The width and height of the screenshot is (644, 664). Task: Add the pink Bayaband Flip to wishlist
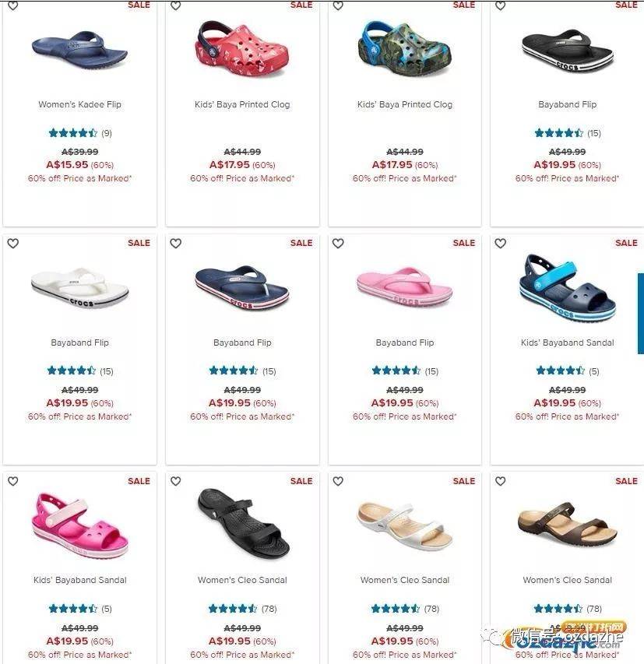(338, 243)
